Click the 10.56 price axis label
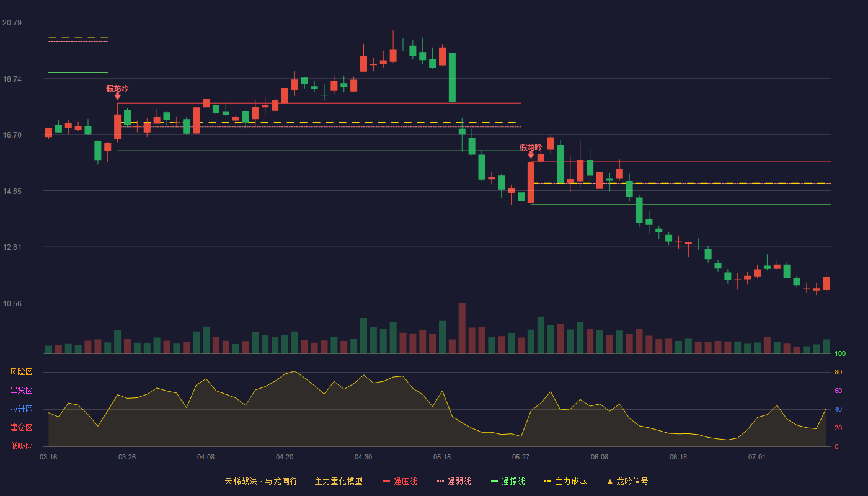 (12, 303)
